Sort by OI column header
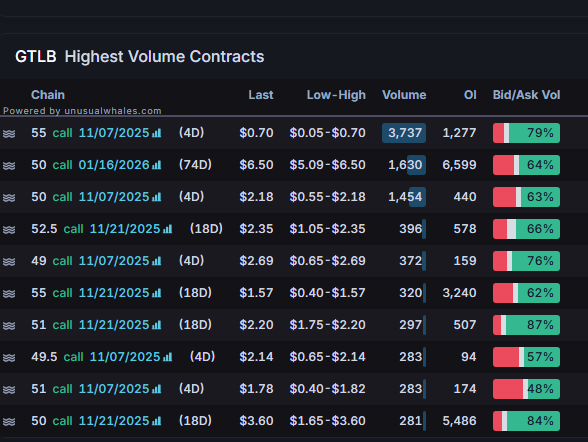 pyautogui.click(x=470, y=95)
